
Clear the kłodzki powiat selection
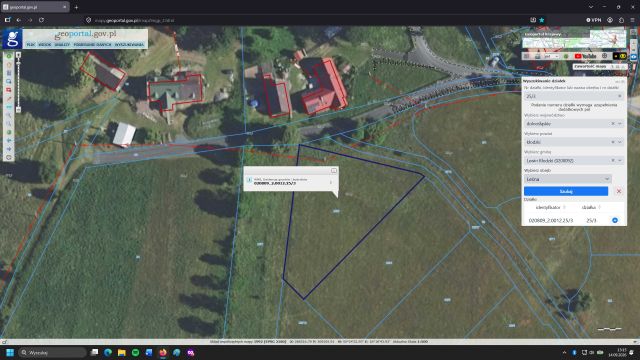pos(613,142)
